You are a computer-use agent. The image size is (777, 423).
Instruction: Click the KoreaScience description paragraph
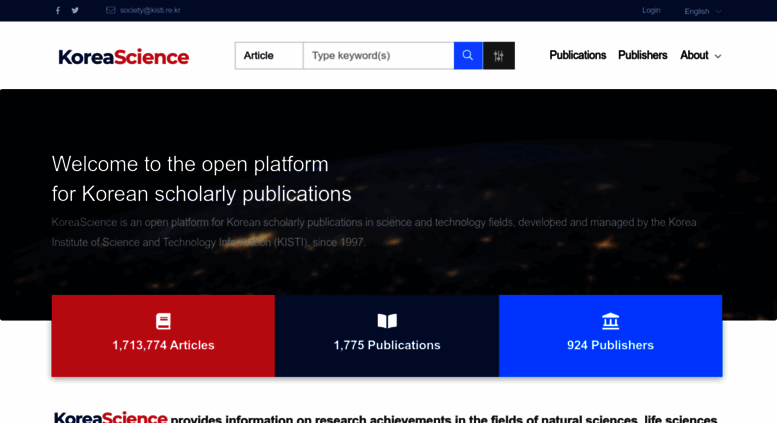(x=374, y=232)
